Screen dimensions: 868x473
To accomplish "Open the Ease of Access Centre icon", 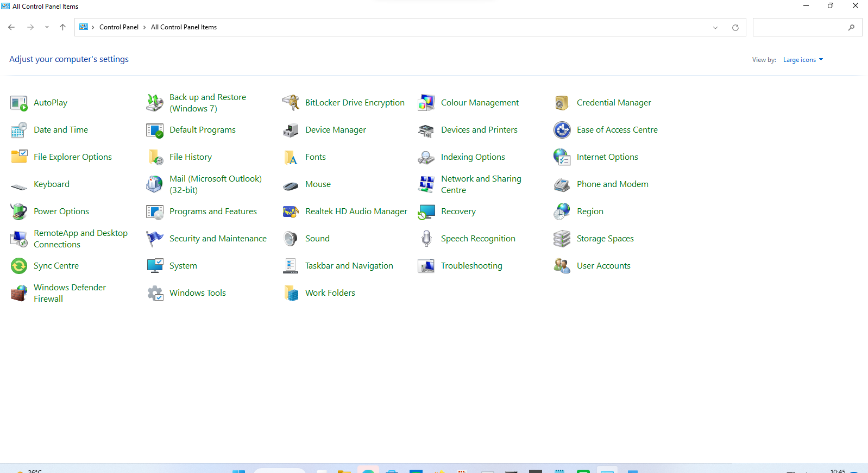I will click(x=562, y=130).
